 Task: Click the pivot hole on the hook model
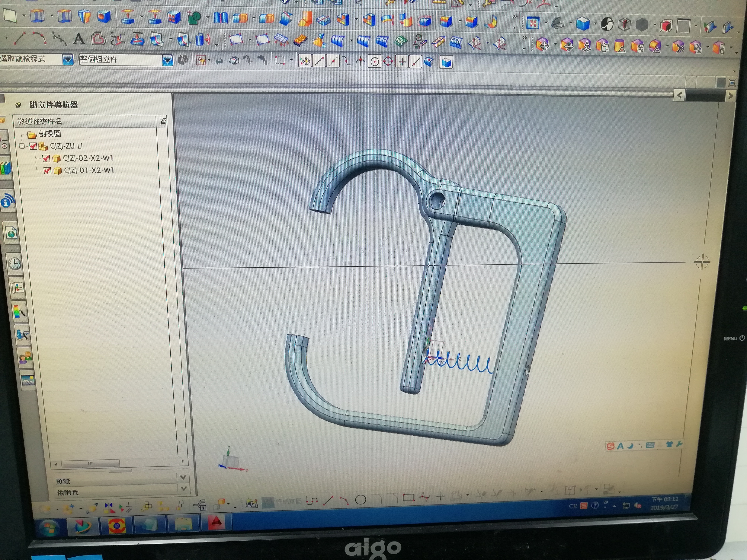(437, 201)
